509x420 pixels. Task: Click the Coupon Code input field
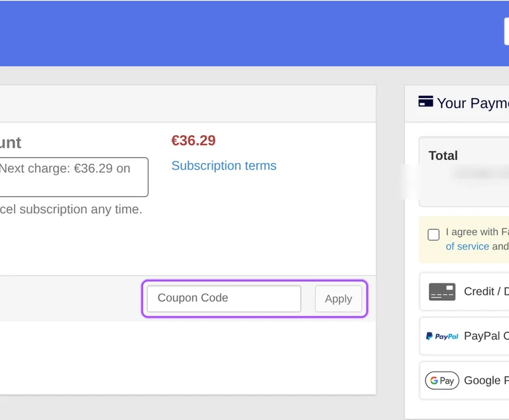[224, 299]
